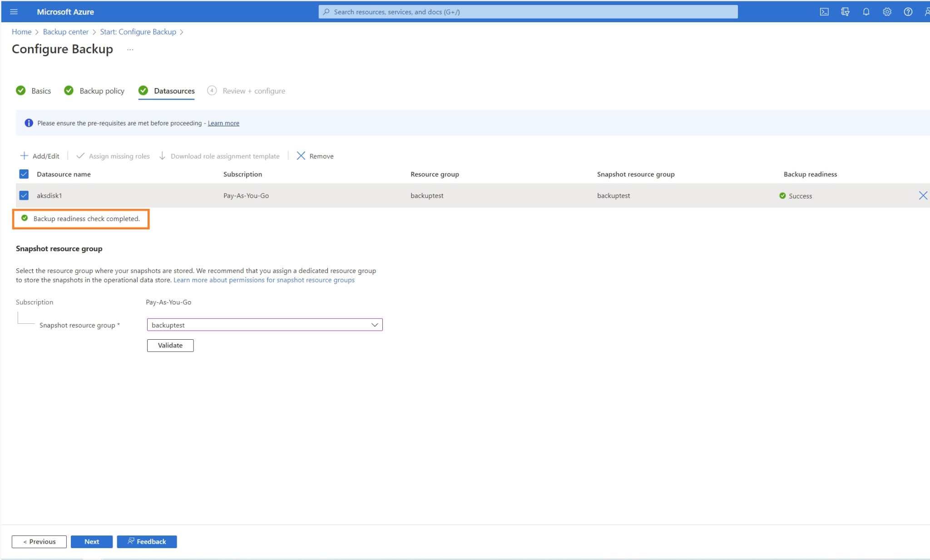The height and width of the screenshot is (560, 930).
Task: Uncheck the aksdisk1 datasource checkbox
Action: (x=24, y=195)
